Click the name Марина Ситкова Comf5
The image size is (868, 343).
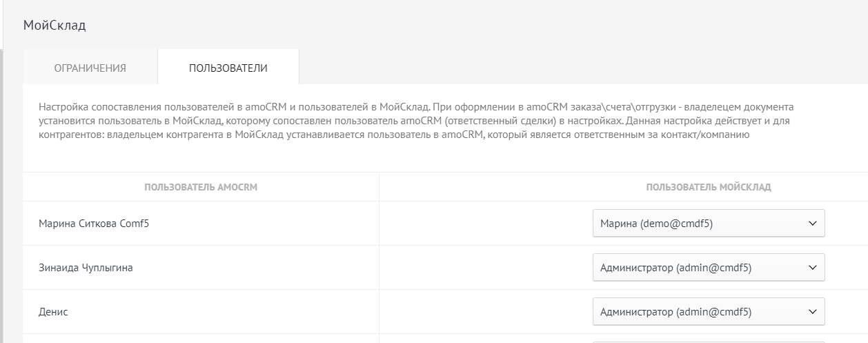click(x=94, y=224)
